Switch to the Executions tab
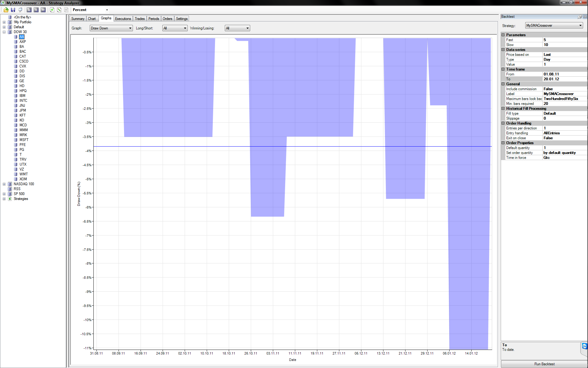The width and height of the screenshot is (588, 368). [123, 19]
